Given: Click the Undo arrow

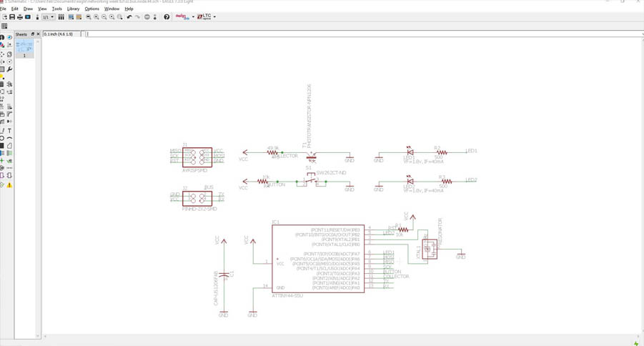Looking at the screenshot, I should (x=129, y=17).
